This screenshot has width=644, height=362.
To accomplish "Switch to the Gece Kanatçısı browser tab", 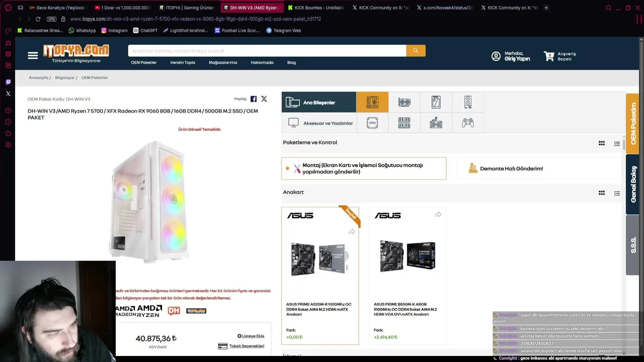I will pyautogui.click(x=57, y=8).
